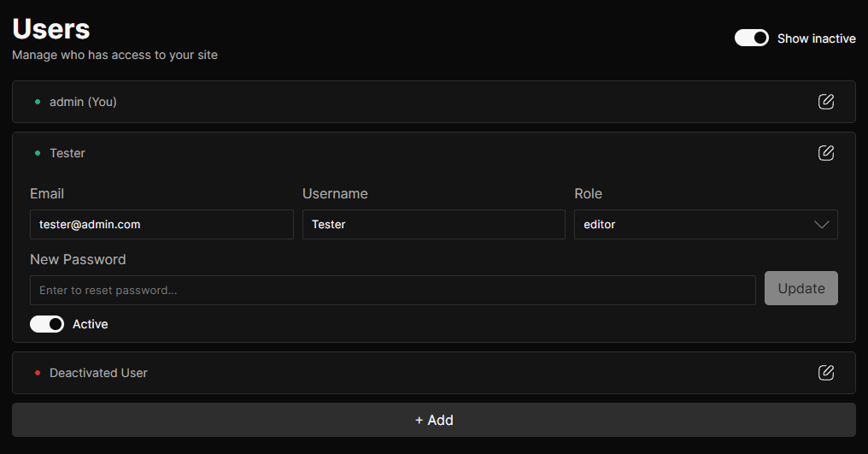
Task: Open the Role dropdown showing editor
Action: pos(706,225)
